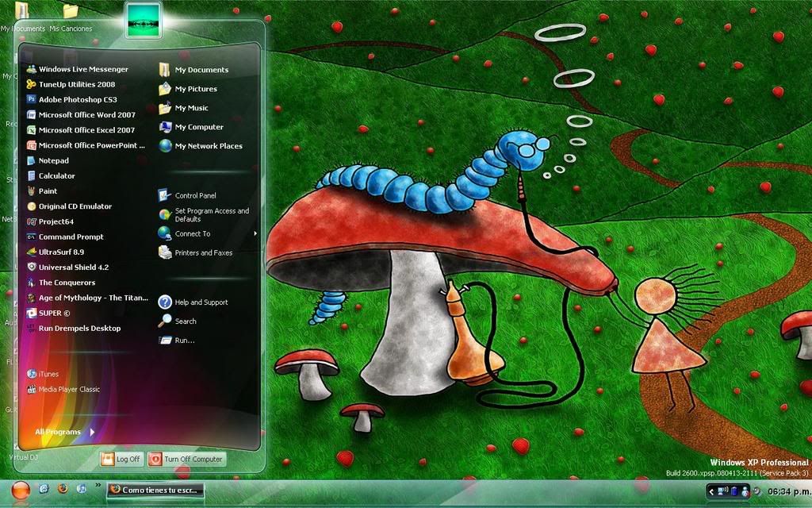Open Original CD Emulator
The width and height of the screenshot is (812, 508).
coord(70,206)
